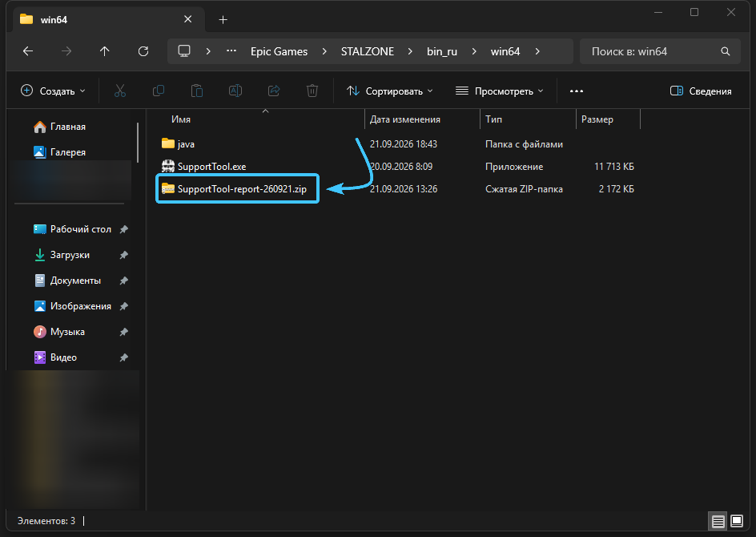Click the Delete trash bin icon
This screenshot has width=756, height=537.
[x=312, y=91]
